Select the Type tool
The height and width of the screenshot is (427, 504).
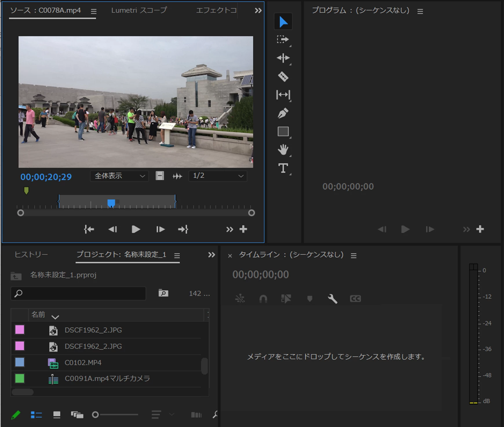pos(283,168)
